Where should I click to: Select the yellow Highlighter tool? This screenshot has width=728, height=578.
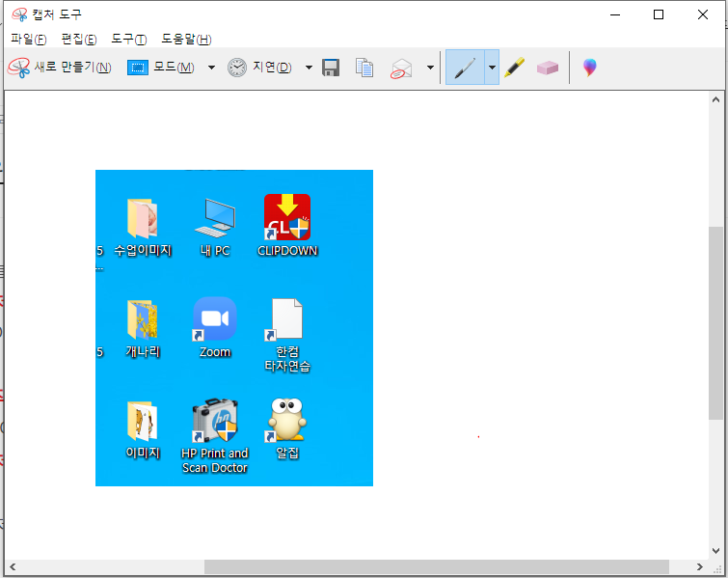click(x=515, y=68)
